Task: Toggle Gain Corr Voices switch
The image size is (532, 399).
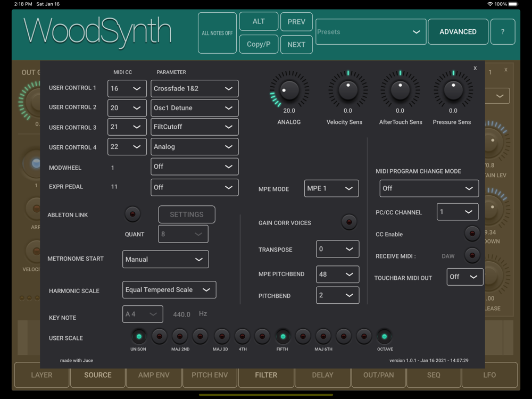Action: point(349,222)
